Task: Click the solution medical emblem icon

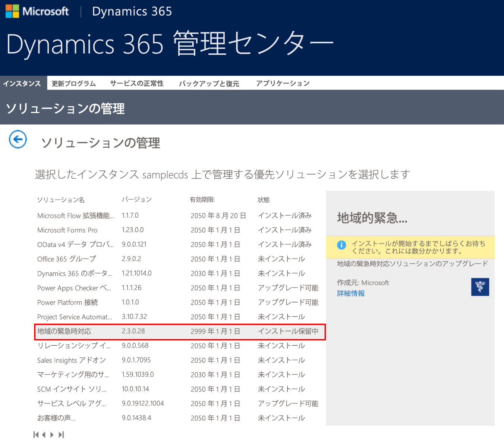Action: 480,287
